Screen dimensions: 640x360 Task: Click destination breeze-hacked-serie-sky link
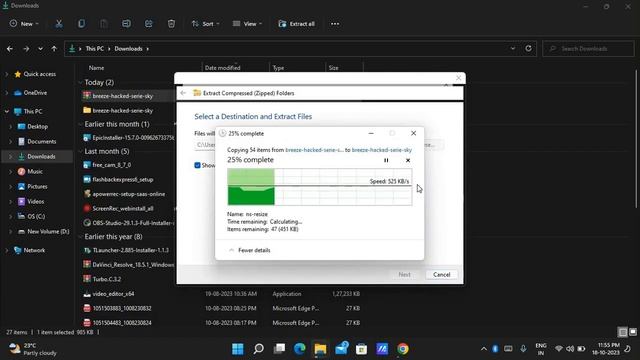coord(382,150)
